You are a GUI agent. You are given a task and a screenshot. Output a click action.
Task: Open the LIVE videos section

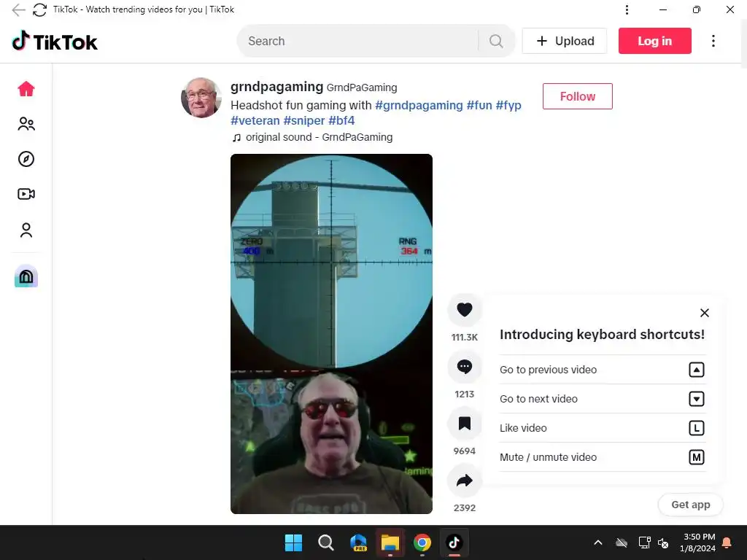click(26, 194)
